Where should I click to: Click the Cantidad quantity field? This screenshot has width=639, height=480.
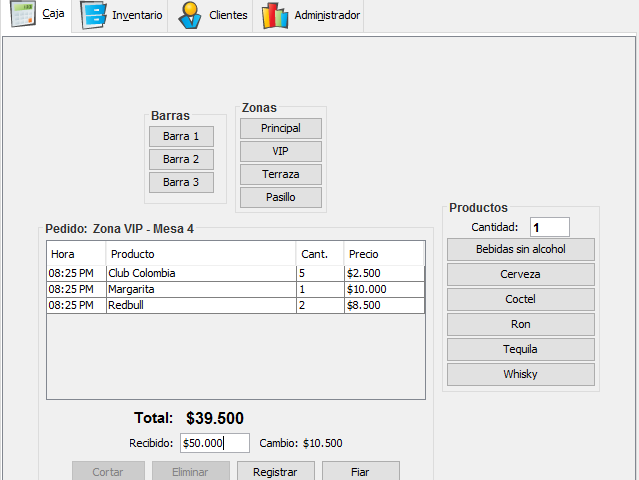(549, 227)
